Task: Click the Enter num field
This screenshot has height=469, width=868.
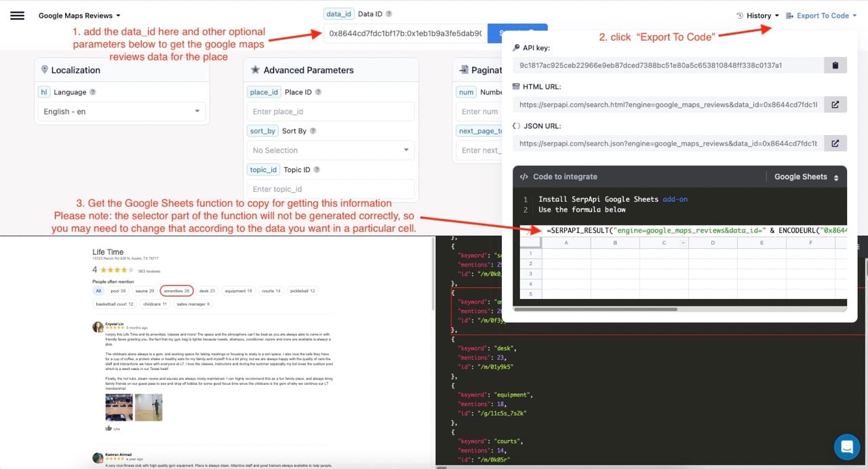Action: point(480,111)
